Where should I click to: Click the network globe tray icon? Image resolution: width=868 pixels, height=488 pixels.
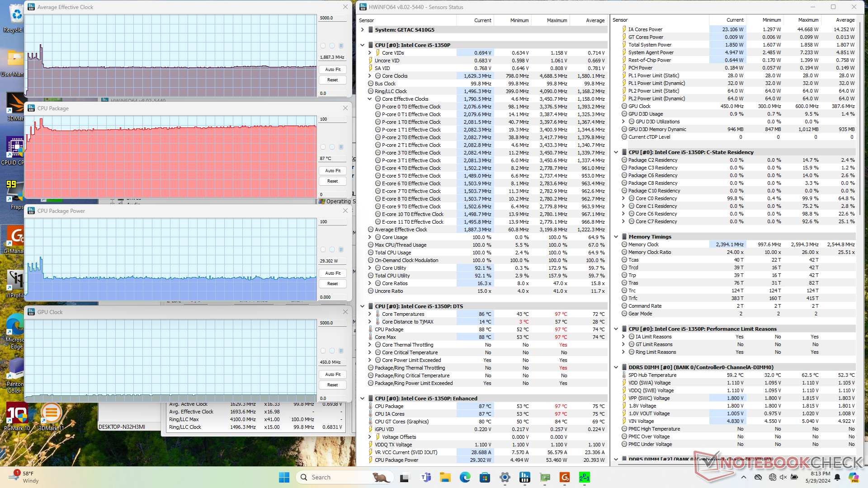click(772, 477)
